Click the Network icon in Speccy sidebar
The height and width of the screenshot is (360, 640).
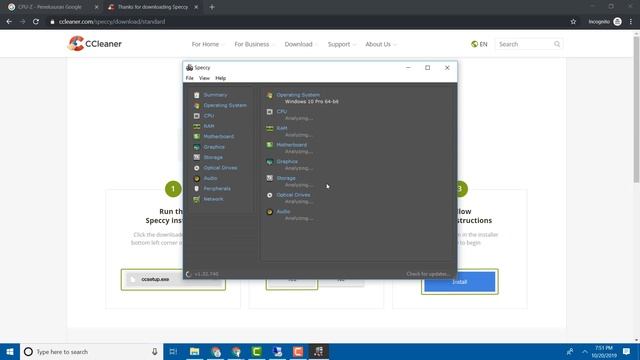coord(197,199)
